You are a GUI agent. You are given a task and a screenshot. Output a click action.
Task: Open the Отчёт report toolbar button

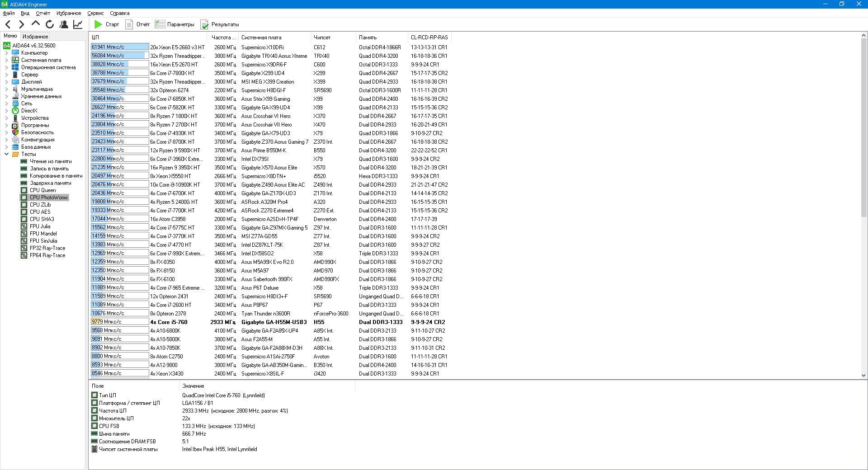pos(137,24)
